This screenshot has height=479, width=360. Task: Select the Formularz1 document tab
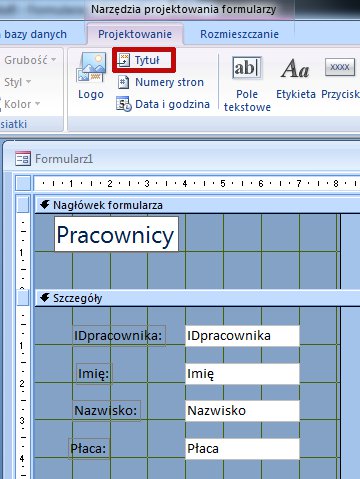point(54,159)
